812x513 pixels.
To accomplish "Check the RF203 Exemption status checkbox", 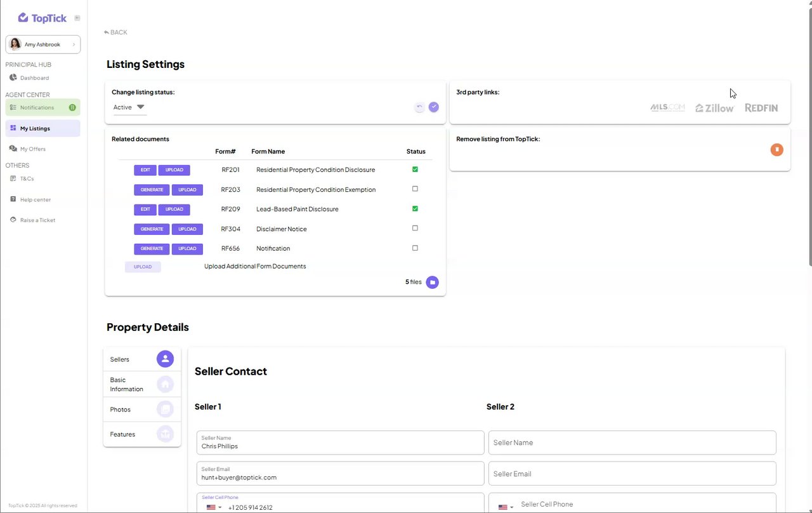I will pyautogui.click(x=416, y=189).
